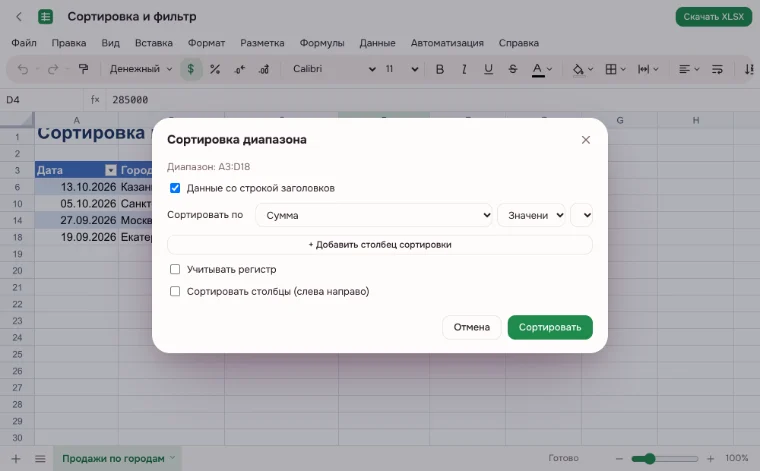Download file with 'Скачать XLSX'
This screenshot has width=760, height=471.
coord(713,16)
